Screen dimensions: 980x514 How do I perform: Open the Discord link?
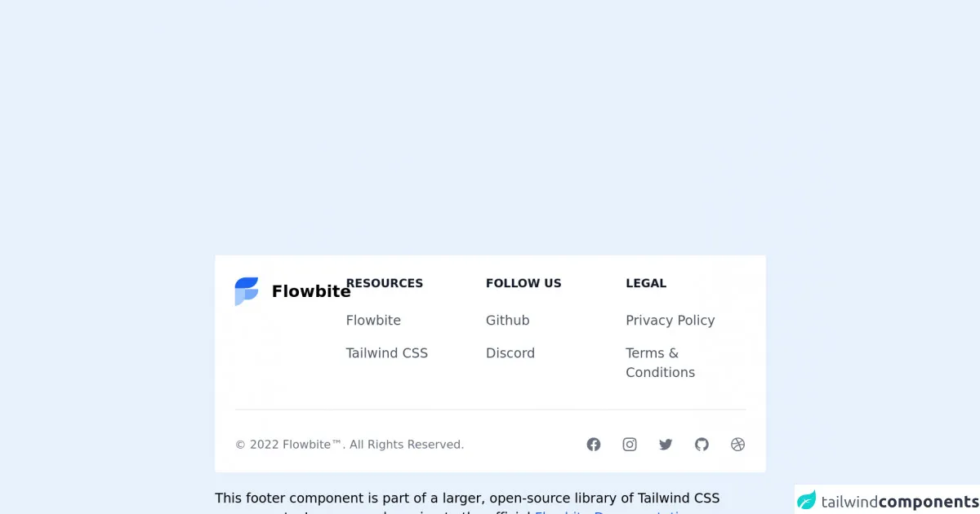point(510,353)
